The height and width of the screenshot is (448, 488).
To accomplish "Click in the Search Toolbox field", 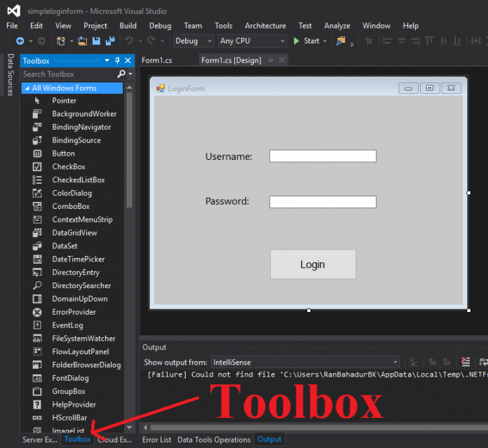I will click(69, 74).
